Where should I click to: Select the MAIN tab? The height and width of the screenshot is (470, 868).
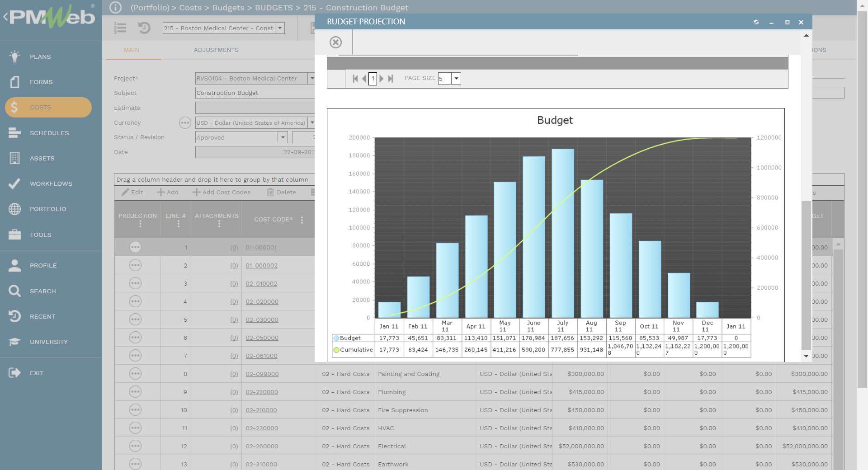[x=132, y=50]
